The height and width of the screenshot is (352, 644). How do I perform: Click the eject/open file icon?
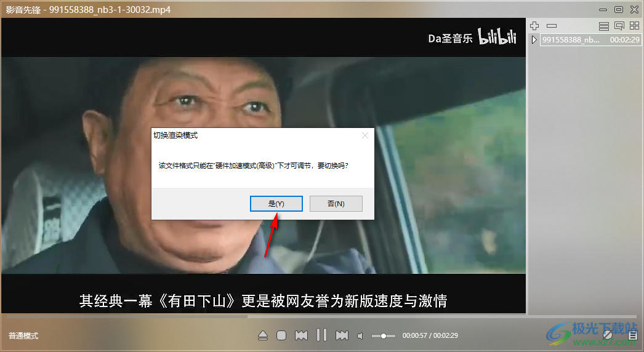263,335
